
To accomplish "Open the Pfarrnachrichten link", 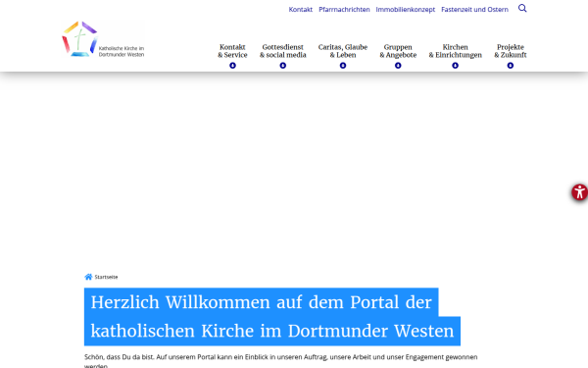I will (344, 10).
